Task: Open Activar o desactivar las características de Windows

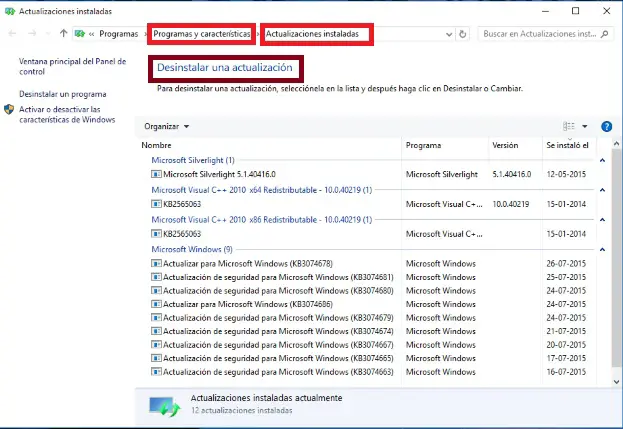Action: point(67,114)
